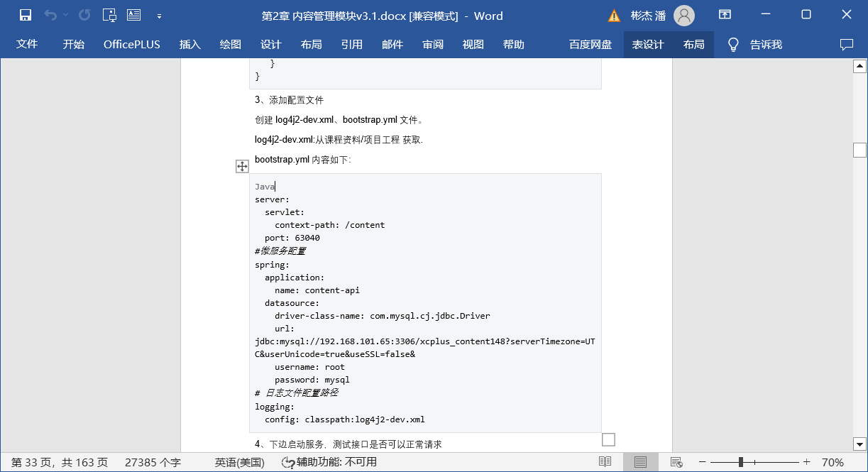Screen dimensions: 868x472
Task: Switch to Read Mode view icon
Action: [605, 462]
